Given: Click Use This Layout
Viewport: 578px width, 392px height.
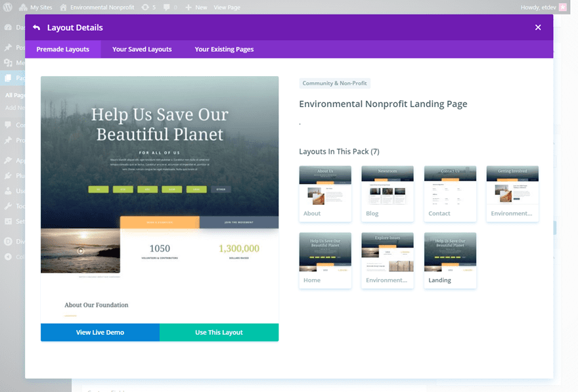Looking at the screenshot, I should (x=219, y=332).
